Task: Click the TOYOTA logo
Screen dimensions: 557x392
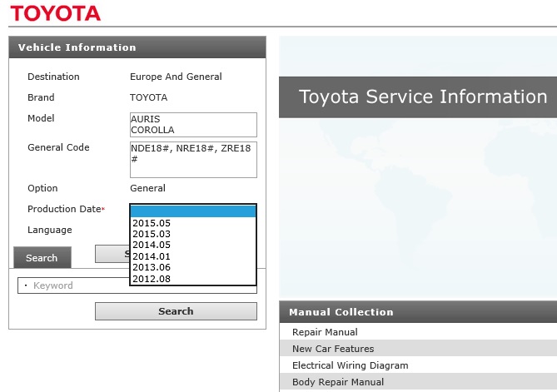Action: (x=56, y=13)
